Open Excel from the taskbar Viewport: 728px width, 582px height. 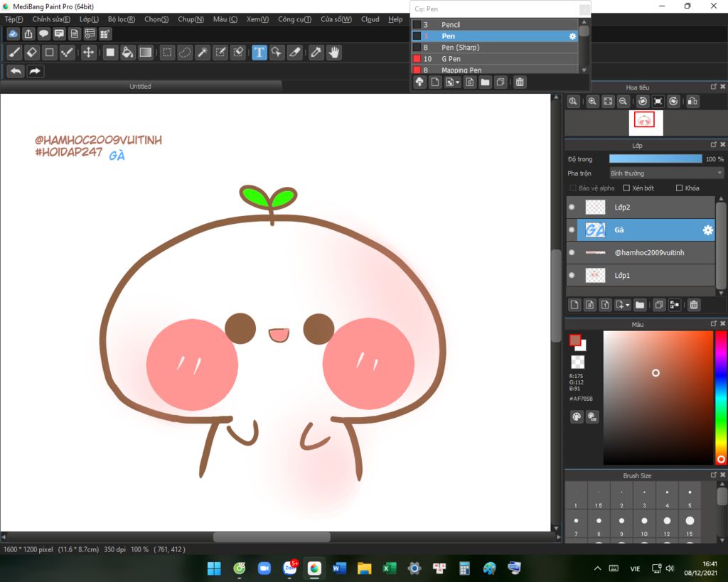(x=390, y=568)
